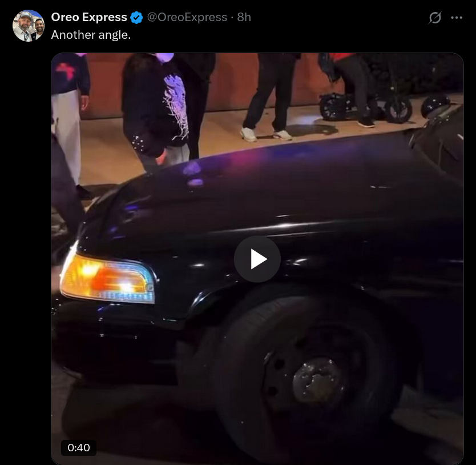Click the purple light reflection on car hood

(x=194, y=173)
